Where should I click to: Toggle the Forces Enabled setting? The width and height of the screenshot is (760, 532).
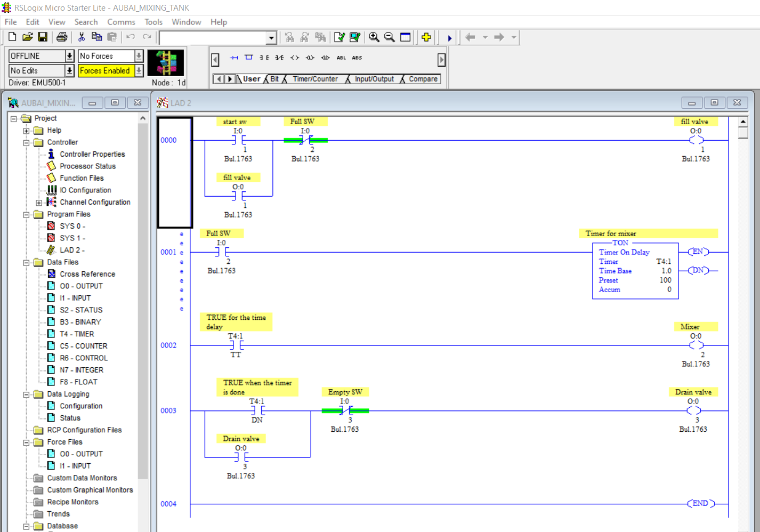pyautogui.click(x=107, y=70)
